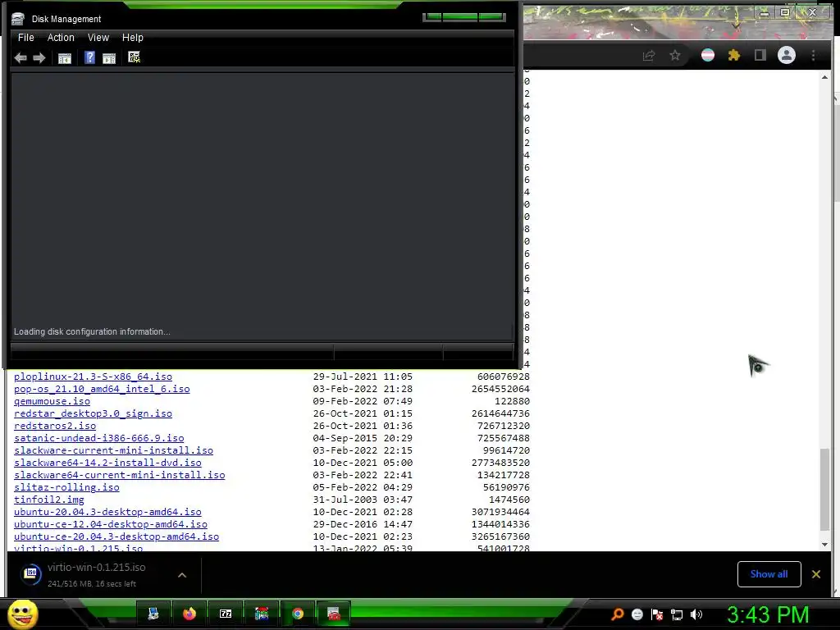
Task: Open slackware64-14.2-install-dvd.iso link
Action: coord(107,463)
